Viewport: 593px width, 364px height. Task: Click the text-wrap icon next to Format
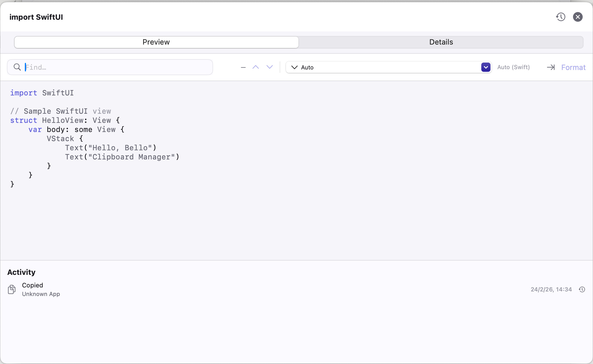[551, 67]
